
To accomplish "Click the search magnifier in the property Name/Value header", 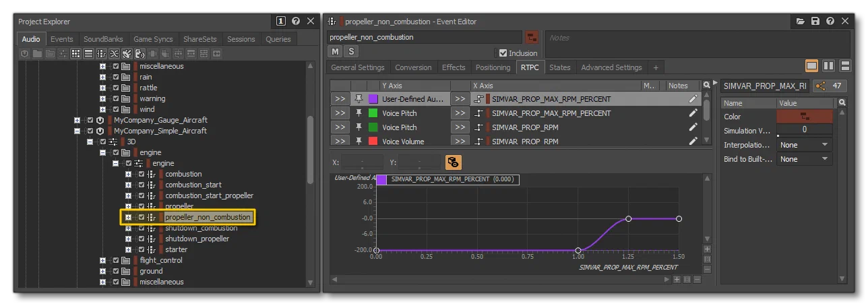I will coord(842,102).
